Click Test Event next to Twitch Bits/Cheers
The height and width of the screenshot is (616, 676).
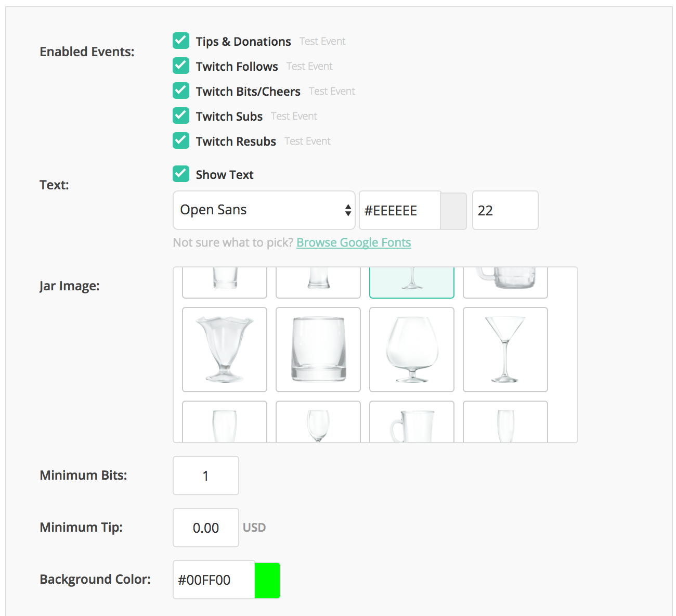[x=332, y=91]
